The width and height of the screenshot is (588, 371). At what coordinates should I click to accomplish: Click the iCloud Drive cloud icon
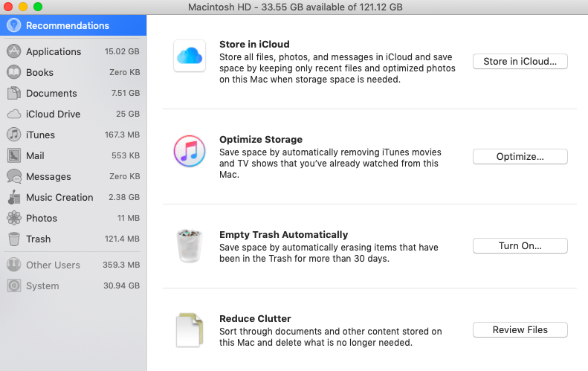pyautogui.click(x=14, y=114)
